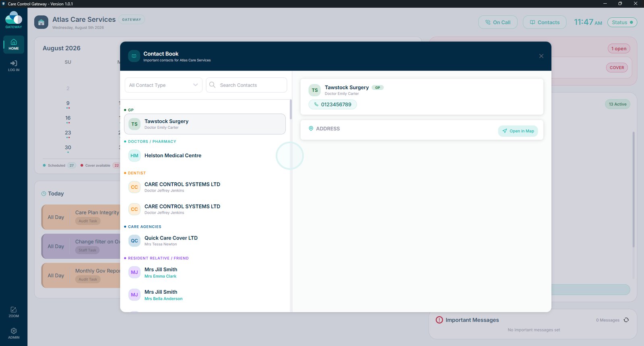Click the Cover badge
Screen dimensions: 644x346
tap(617, 68)
